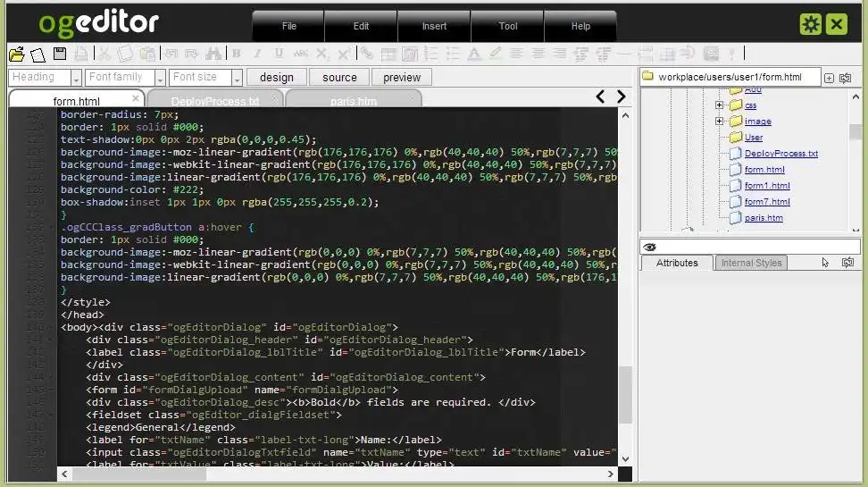This screenshot has width=868, height=487.
Task: Click the align left icon
Action: pos(516,54)
